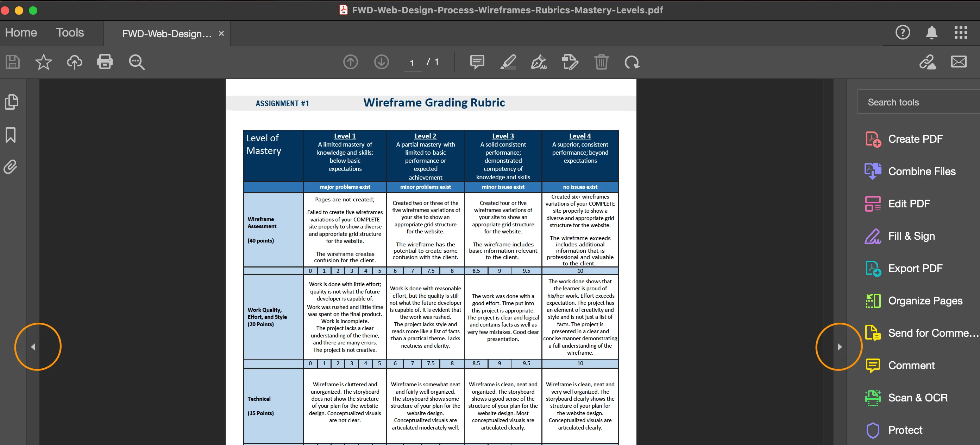
Task: Open the Edit PDF tool
Action: pos(909,204)
